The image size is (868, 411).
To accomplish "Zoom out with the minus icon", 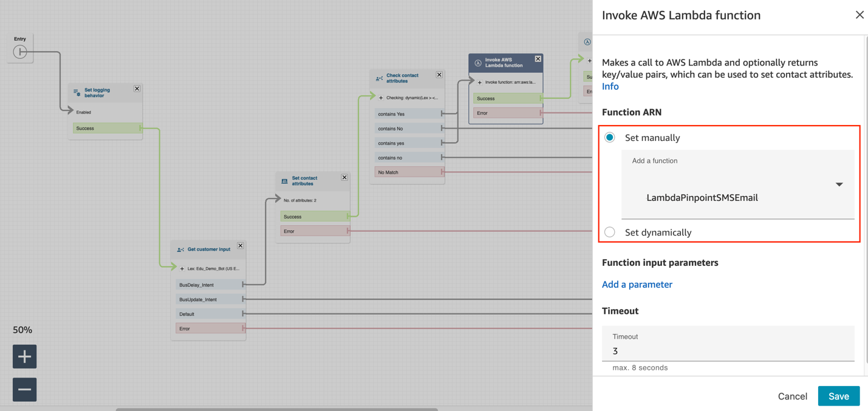I will [x=24, y=389].
